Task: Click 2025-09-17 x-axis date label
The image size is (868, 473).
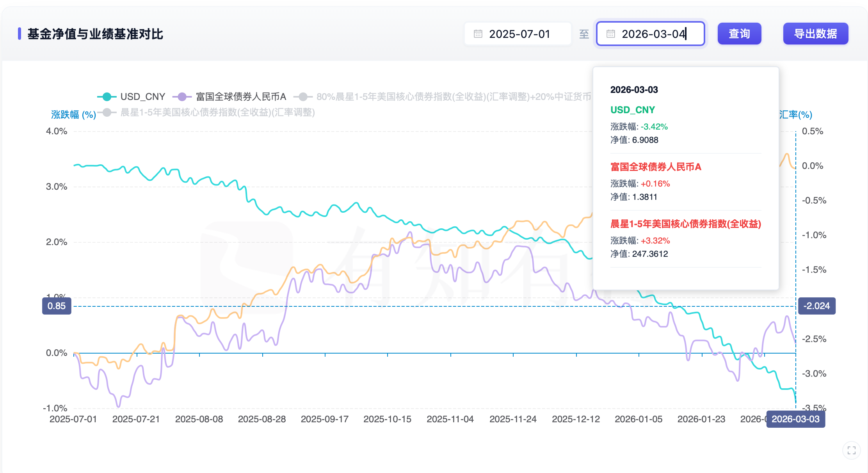Action: 324,419
